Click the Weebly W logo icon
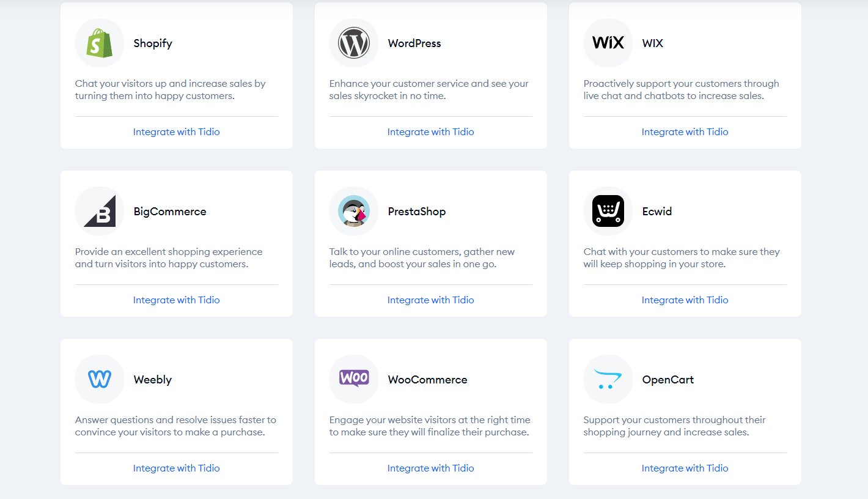This screenshot has width=868, height=499. coord(100,379)
